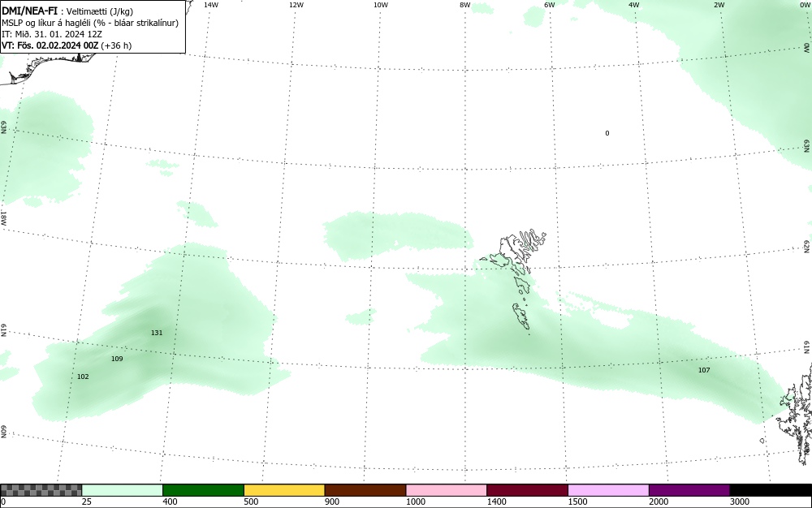
Task: Click the 0W longitude label
Action: [x=804, y=5]
